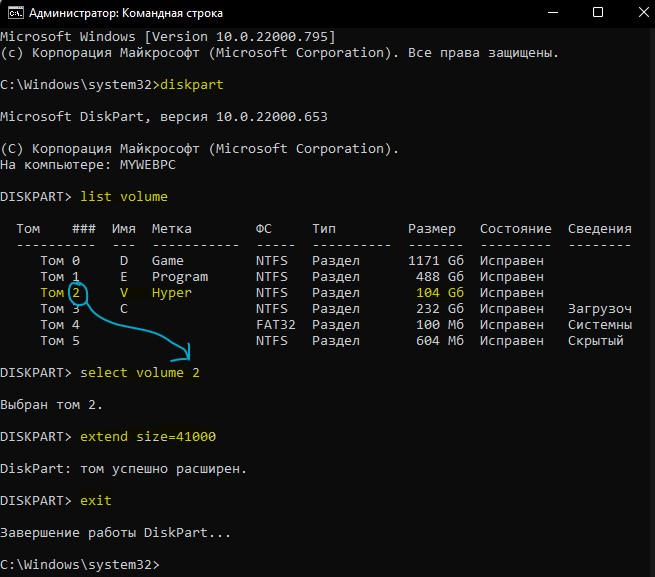
Task: Click the final 'C:\Windows\system32>' prompt
Action: [x=80, y=565]
